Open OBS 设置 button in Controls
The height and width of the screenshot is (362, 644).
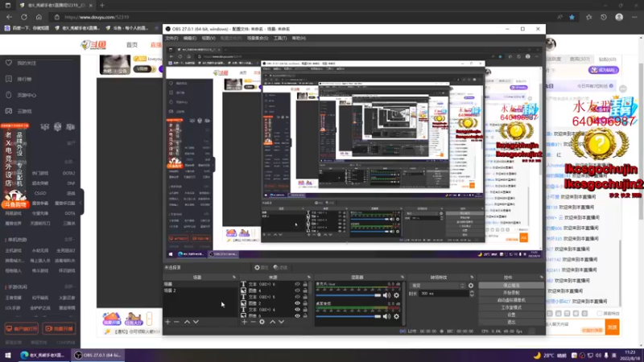coord(511,315)
